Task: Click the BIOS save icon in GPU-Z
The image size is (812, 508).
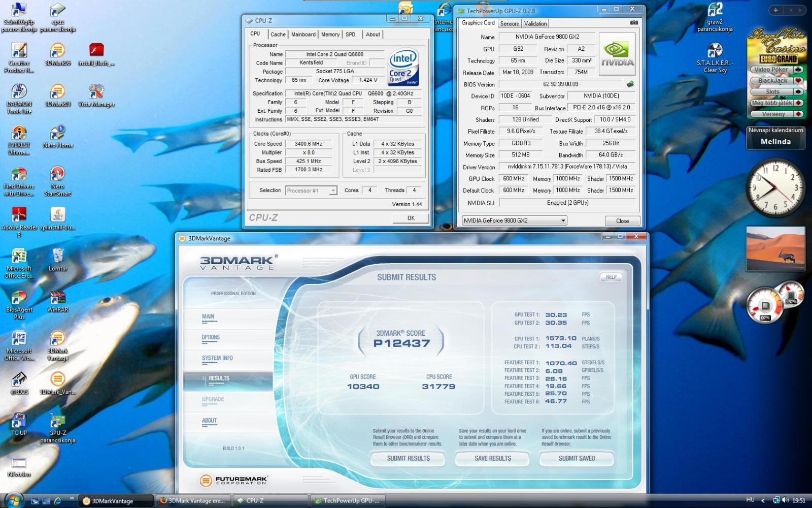Action: tap(630, 84)
